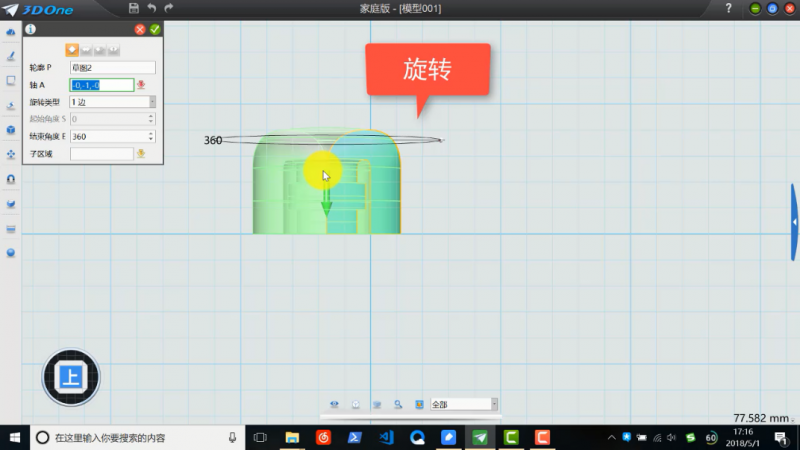Screen dimensions: 800x450
Task: Switch to 3D One in taskbar
Action: click(x=480, y=438)
